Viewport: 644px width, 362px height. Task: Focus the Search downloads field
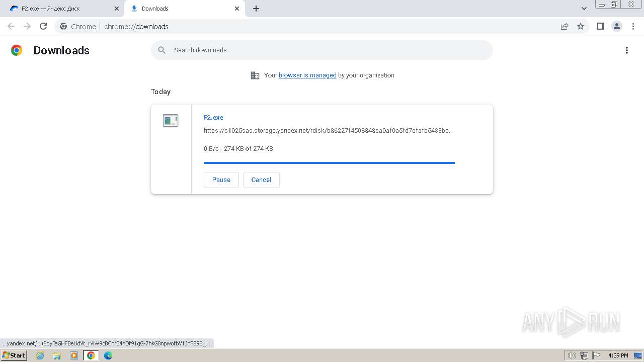(x=322, y=50)
